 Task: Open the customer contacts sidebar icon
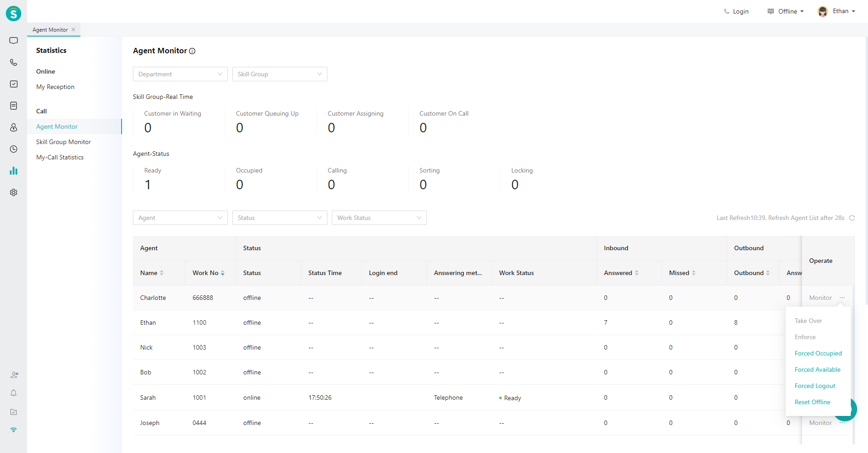(x=14, y=127)
